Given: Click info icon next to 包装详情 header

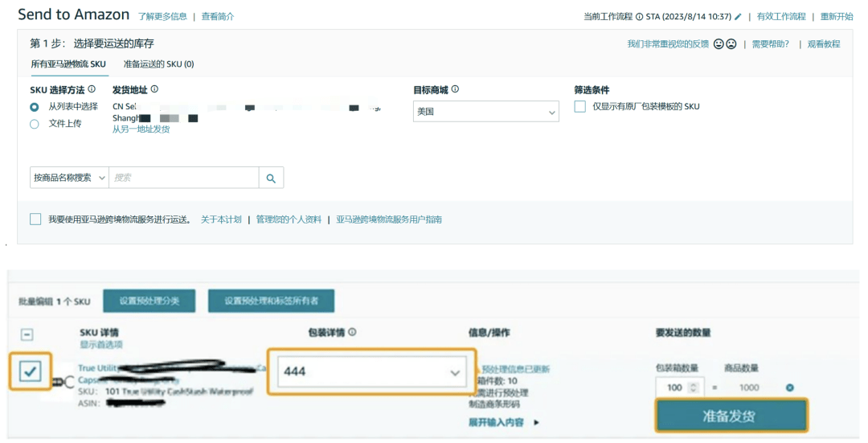Looking at the screenshot, I should tap(352, 332).
